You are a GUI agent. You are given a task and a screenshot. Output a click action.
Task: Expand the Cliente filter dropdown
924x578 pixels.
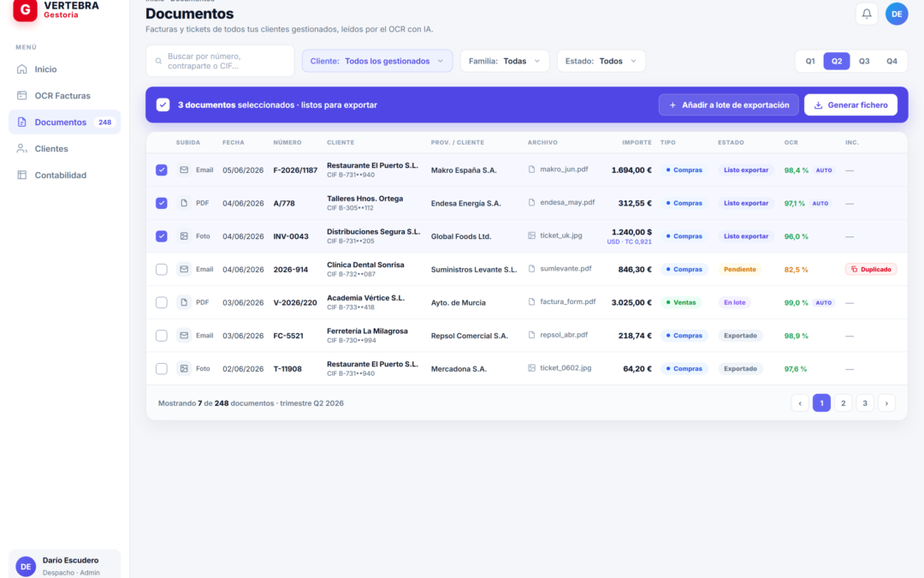pyautogui.click(x=377, y=61)
